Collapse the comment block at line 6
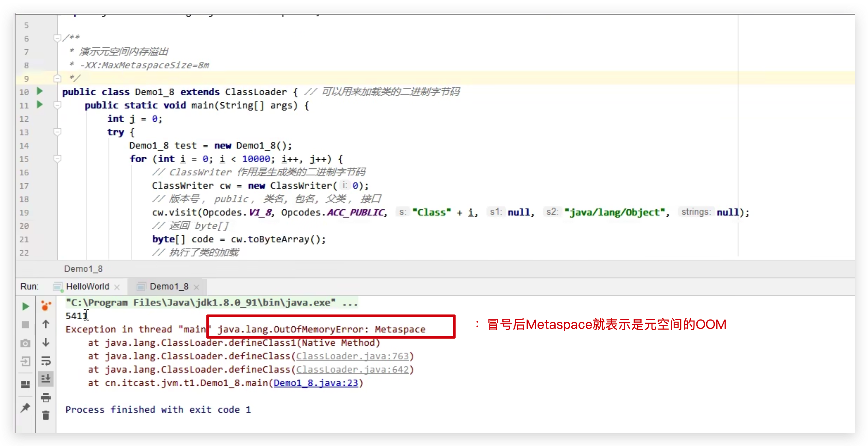The height and width of the screenshot is (446, 868). point(57,38)
